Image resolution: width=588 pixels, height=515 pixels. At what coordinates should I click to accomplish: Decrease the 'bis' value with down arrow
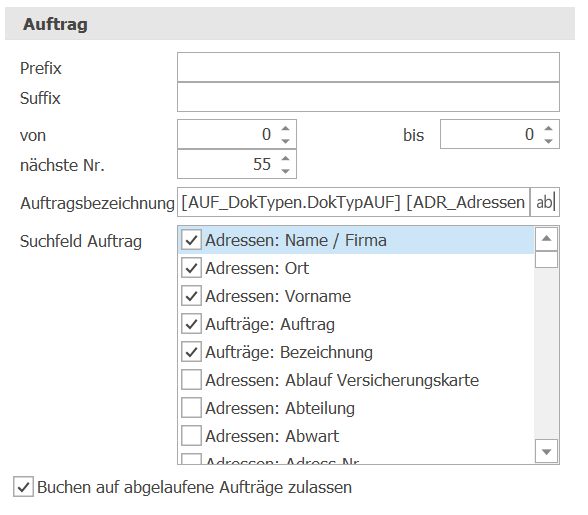[x=549, y=141]
